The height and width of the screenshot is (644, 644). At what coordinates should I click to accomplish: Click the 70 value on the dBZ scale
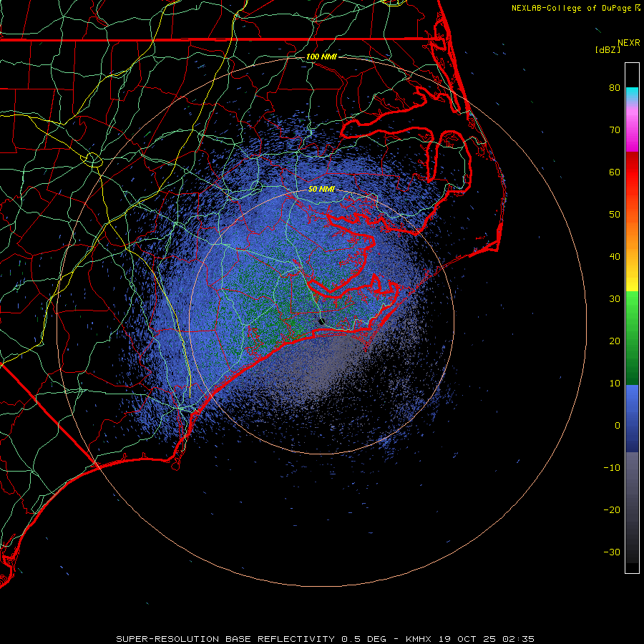615,130
